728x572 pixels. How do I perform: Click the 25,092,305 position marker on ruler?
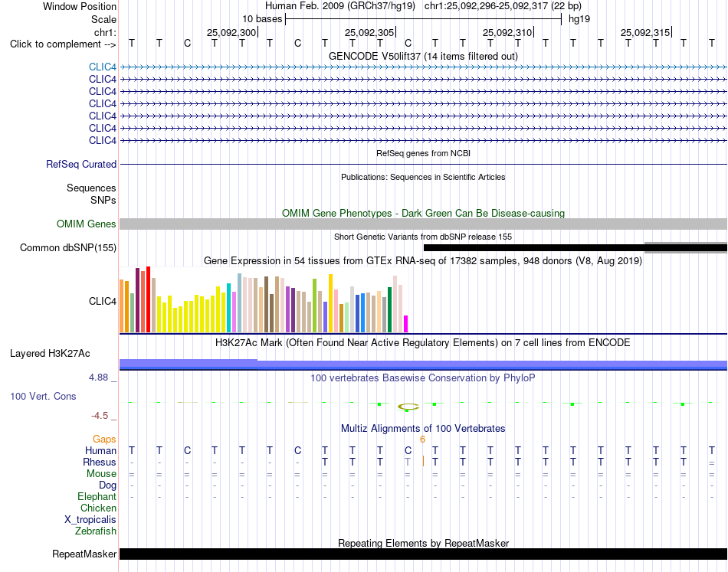(x=369, y=32)
